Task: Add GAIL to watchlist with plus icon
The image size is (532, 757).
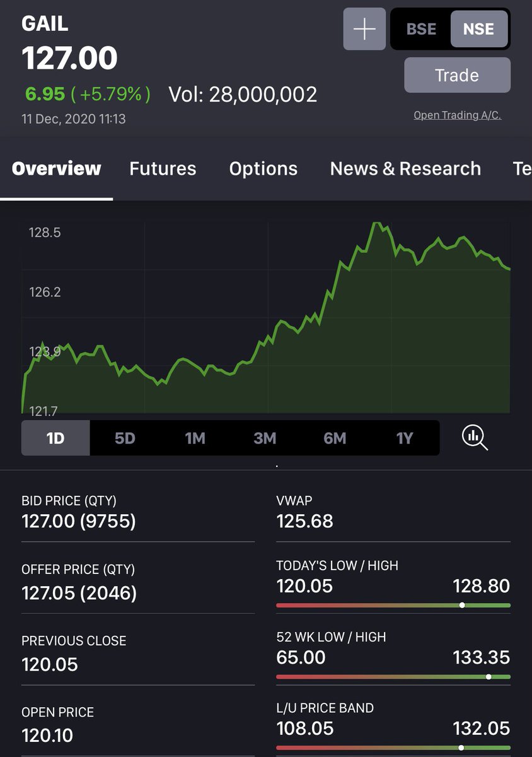Action: click(364, 29)
